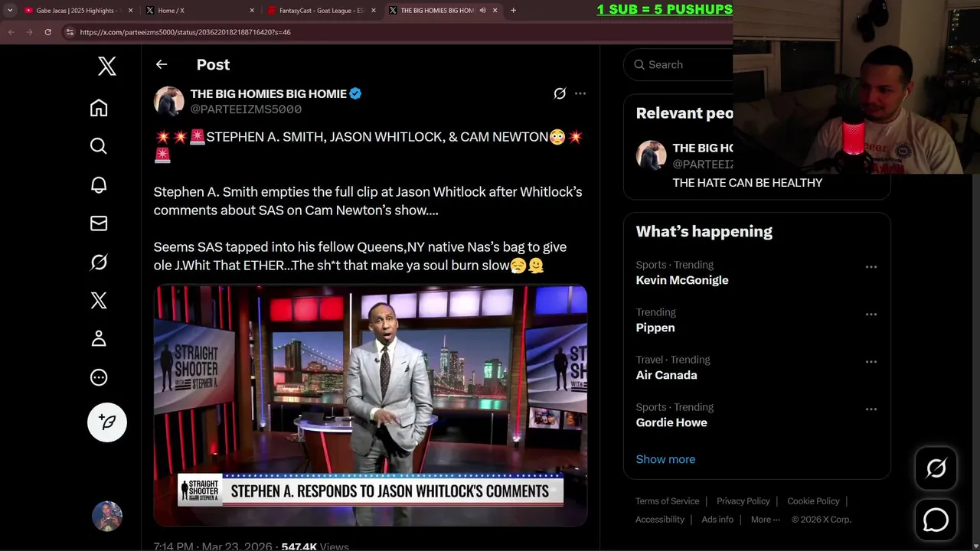Open Explore search icon in sidebar
This screenshot has height=551, width=980.
99,146
